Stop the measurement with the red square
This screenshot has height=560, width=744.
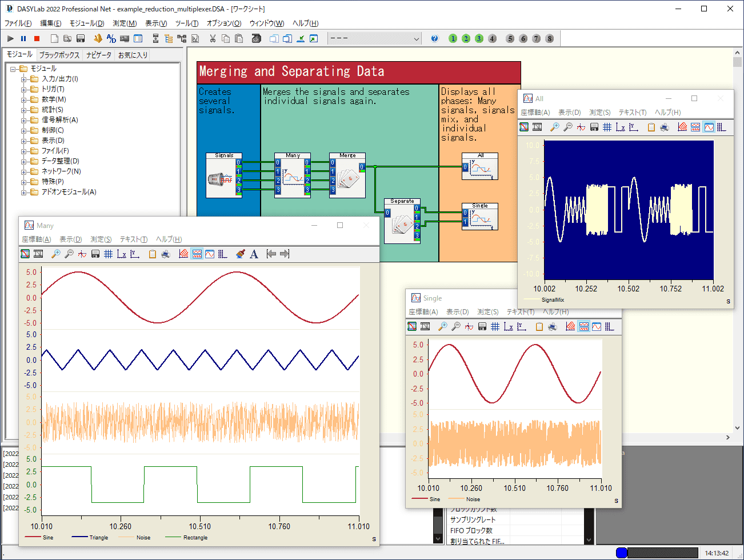point(37,38)
